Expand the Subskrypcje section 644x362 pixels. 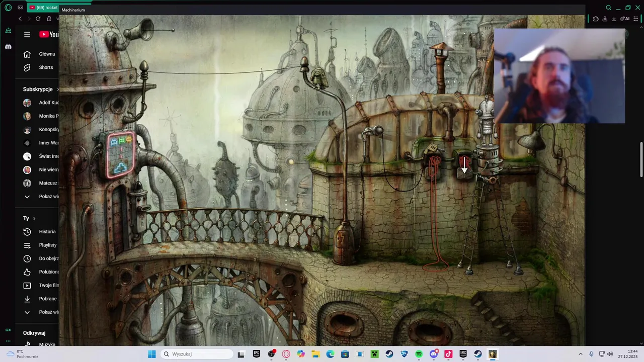pos(41,89)
